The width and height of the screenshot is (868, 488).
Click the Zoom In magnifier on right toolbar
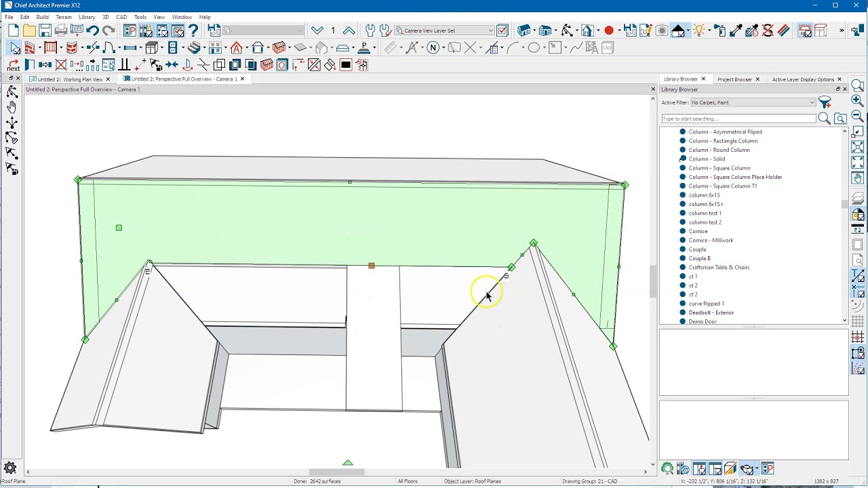[x=857, y=101]
